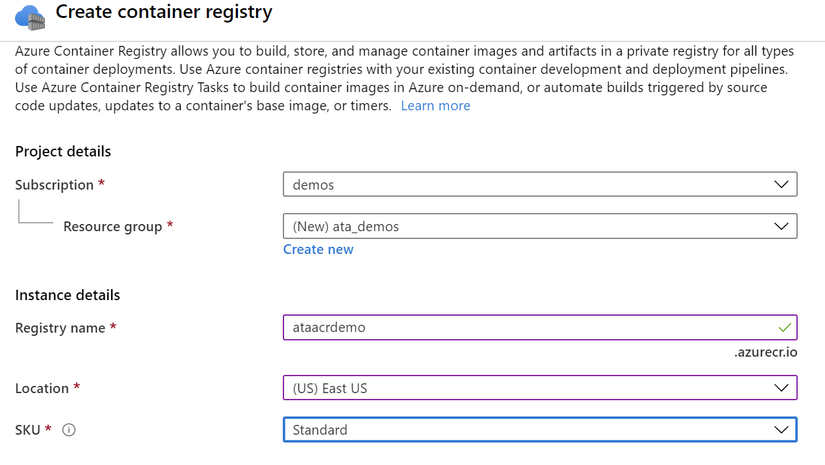Click the container registry cloud icon
This screenshot has width=825, height=465.
click(x=30, y=17)
